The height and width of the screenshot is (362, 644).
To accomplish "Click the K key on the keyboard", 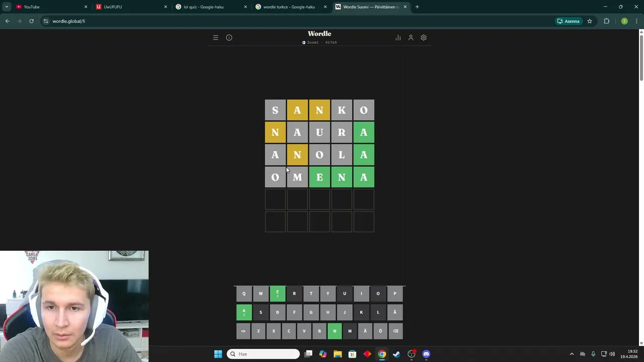I will pos(361,312).
